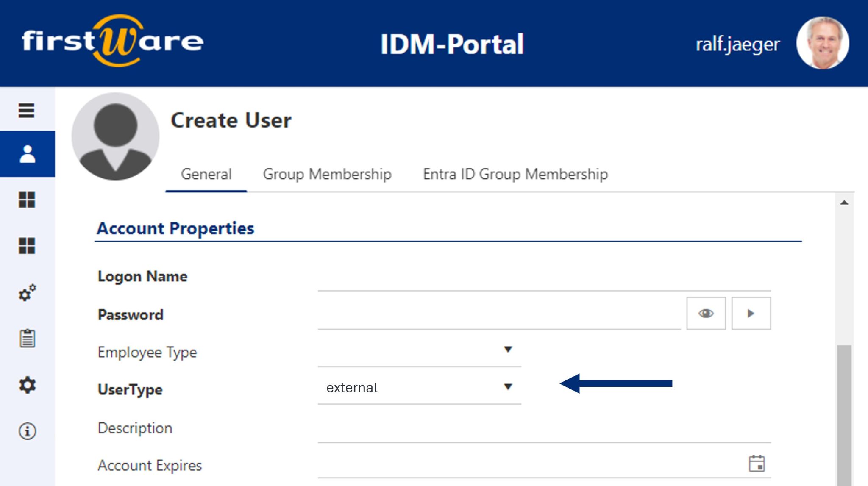Viewport: 868px width, 486px height.
Task: Toggle password visibility with the eye icon
Action: tap(706, 313)
